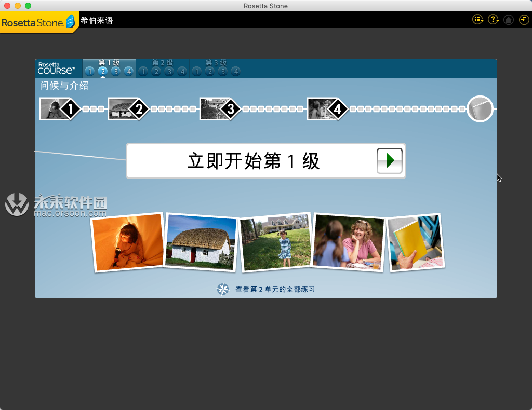Select unit 3 under 第 3 级
532x410 pixels.
tap(222, 72)
